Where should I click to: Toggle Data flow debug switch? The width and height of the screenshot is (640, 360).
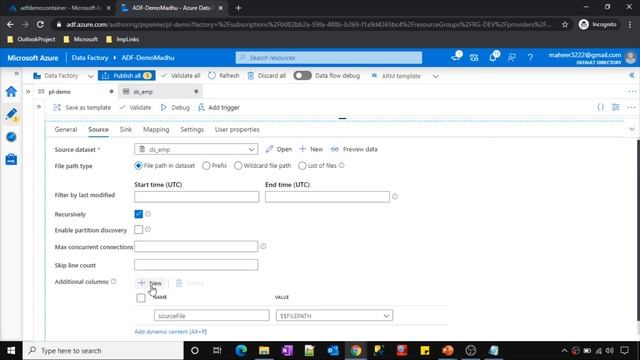(x=302, y=76)
